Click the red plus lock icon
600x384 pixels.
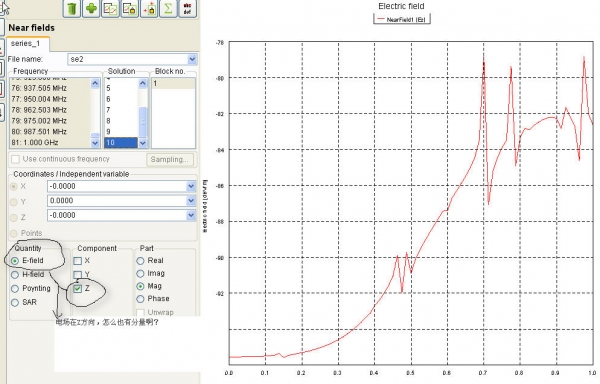tap(149, 8)
